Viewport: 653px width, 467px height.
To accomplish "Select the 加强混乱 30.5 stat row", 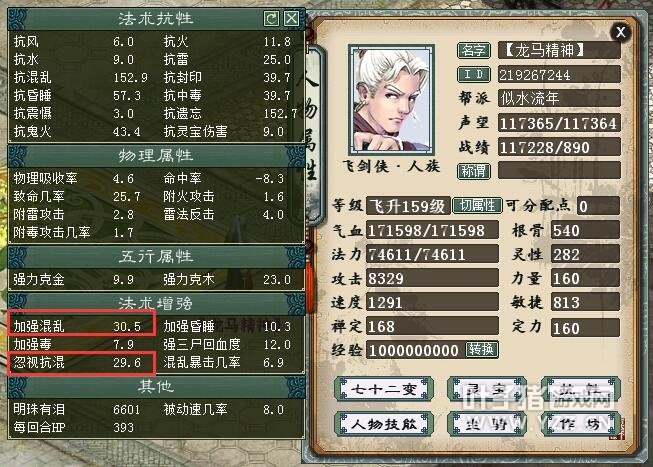I will click(x=82, y=326).
